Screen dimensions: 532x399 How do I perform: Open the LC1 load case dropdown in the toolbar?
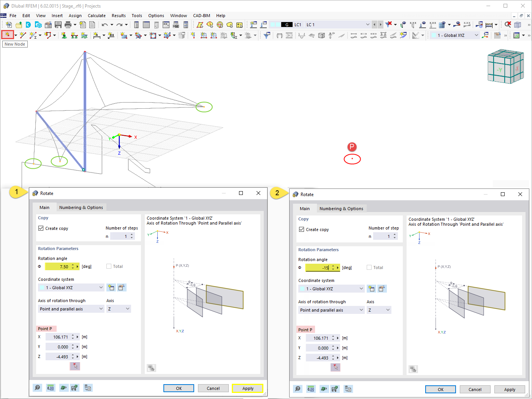click(x=367, y=24)
